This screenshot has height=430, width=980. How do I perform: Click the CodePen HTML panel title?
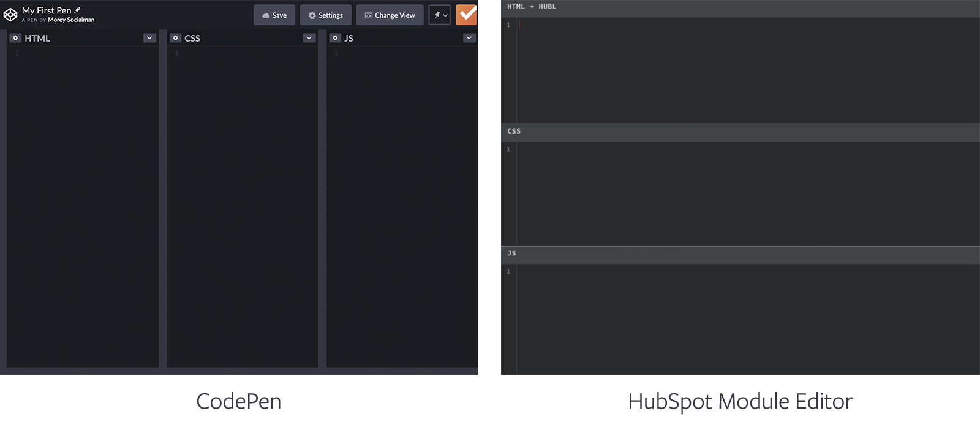click(37, 38)
